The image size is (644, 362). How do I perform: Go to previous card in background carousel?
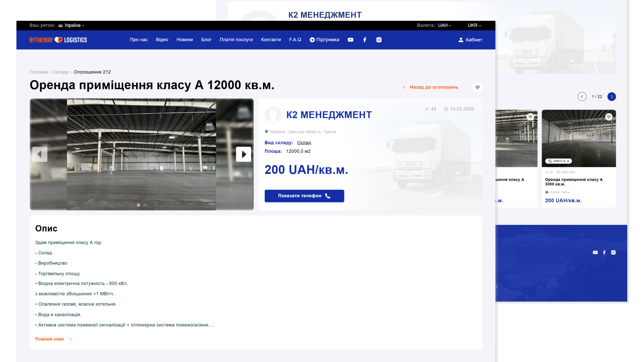582,97
